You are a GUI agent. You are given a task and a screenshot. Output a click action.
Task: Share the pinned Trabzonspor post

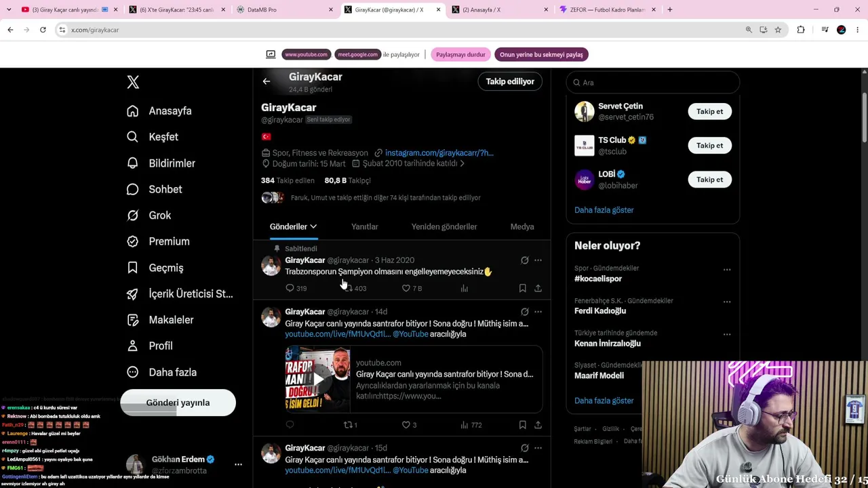point(538,288)
